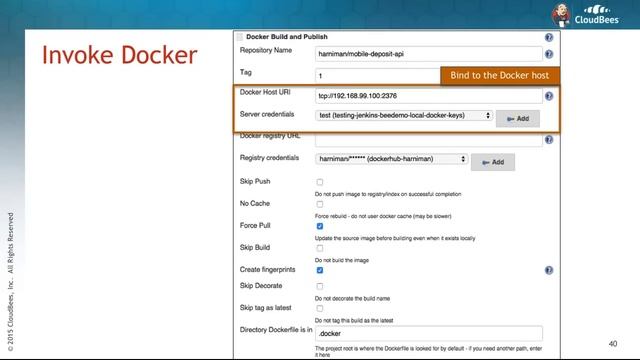Click the 'Force Pull' label
This screenshot has width=640, height=360.
(x=255, y=225)
